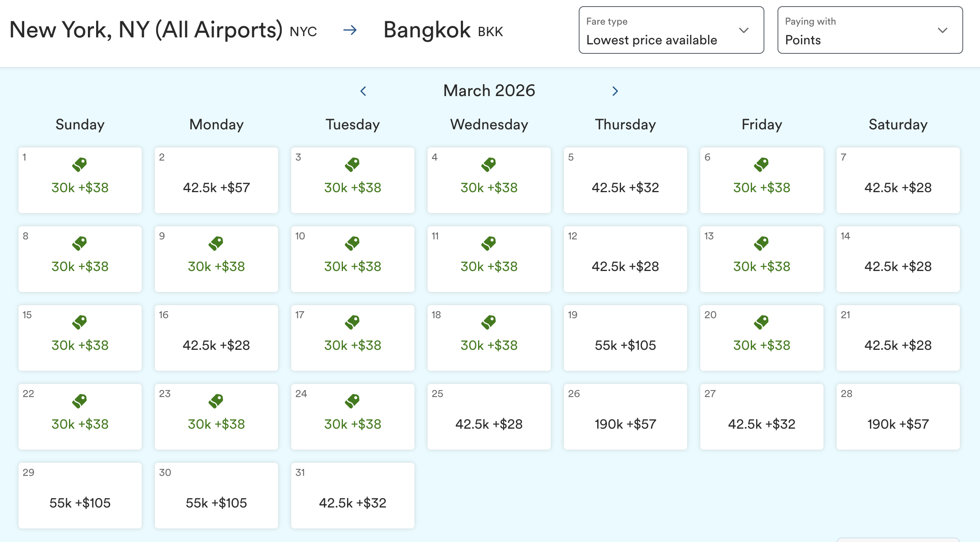Click the tag icon on March 17
Viewport: 980px width, 542px height.
pos(352,322)
